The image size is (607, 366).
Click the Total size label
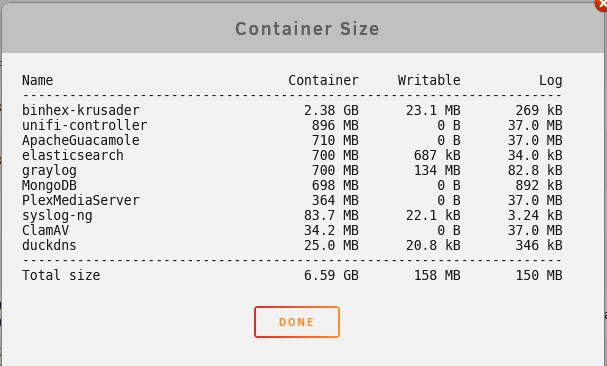pos(61,275)
